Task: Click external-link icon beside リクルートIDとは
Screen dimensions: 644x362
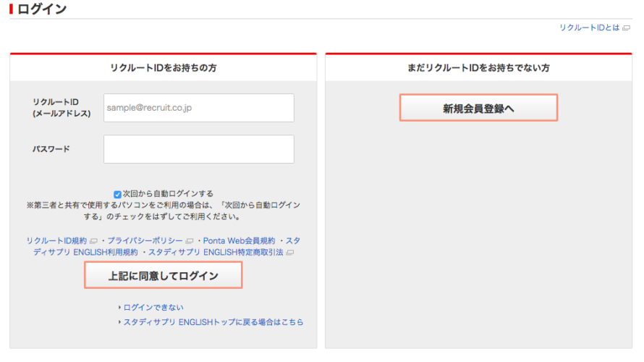Action: (626, 28)
